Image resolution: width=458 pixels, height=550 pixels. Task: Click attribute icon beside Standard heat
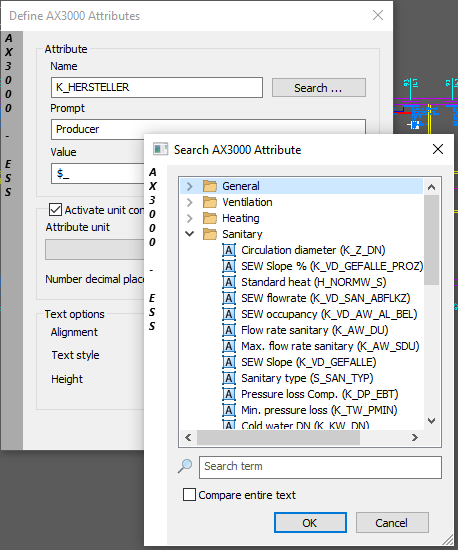click(229, 282)
